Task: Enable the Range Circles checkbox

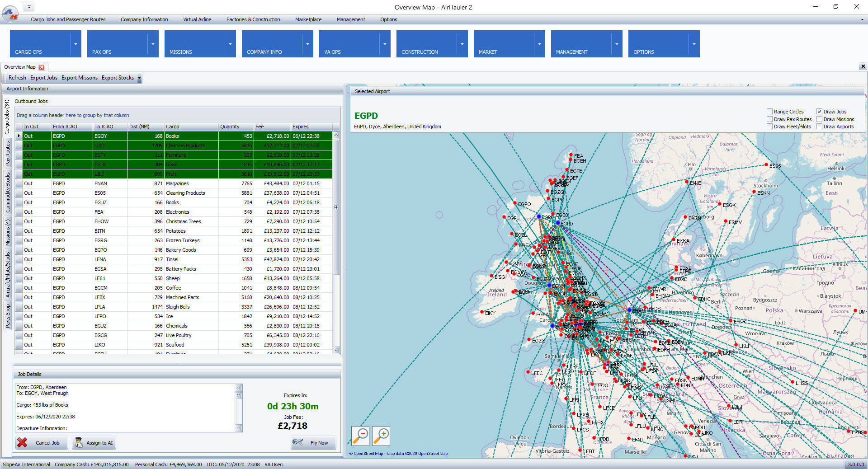Action: 769,112
